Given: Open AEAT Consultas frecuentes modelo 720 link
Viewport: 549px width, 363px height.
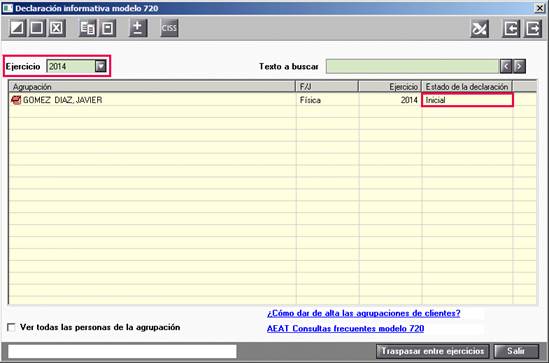Looking at the screenshot, I should (345, 329).
